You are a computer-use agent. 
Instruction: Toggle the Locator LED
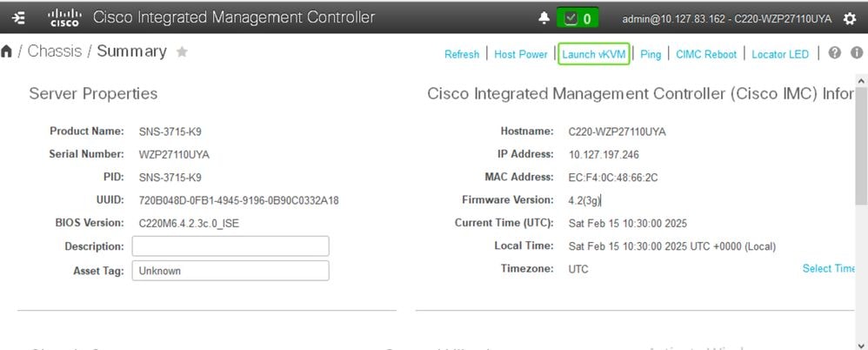point(780,54)
